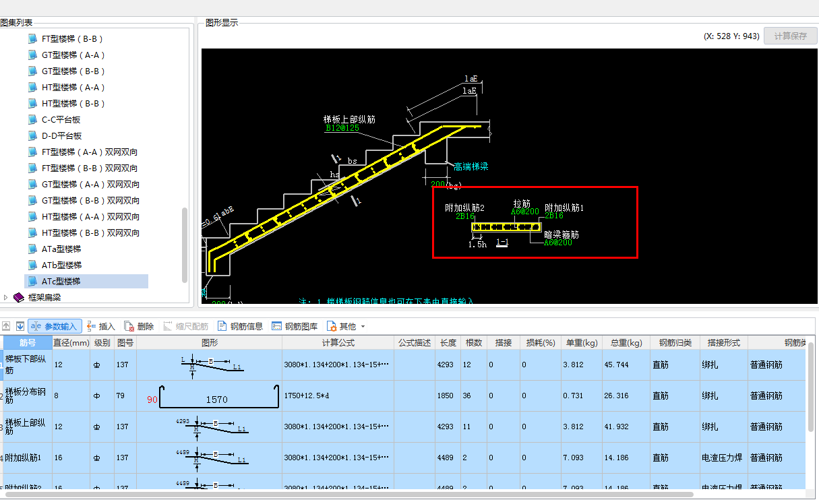Click the move row down arrow icon
Screen dimensions: 819x504
click(20, 326)
